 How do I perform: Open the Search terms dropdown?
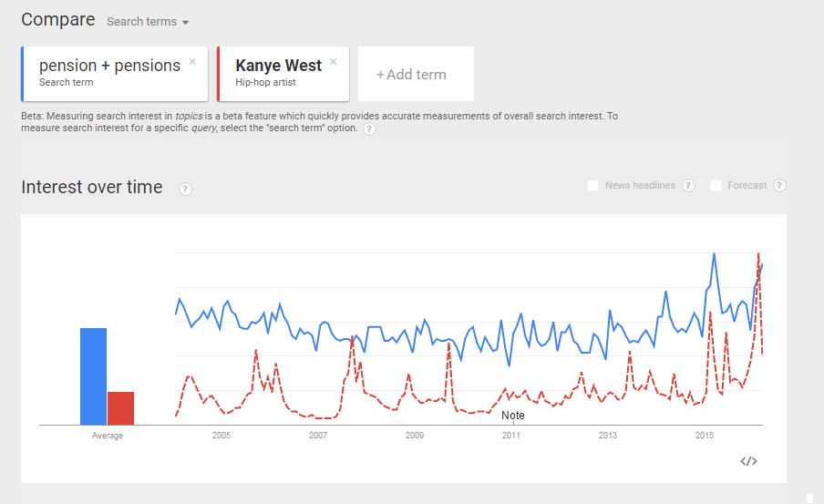point(148,22)
